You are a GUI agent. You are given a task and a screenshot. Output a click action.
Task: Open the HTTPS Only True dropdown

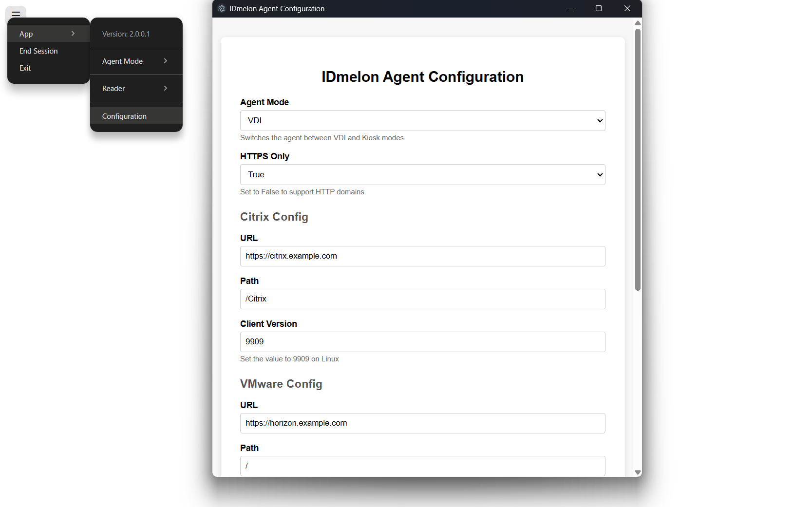tap(422, 174)
